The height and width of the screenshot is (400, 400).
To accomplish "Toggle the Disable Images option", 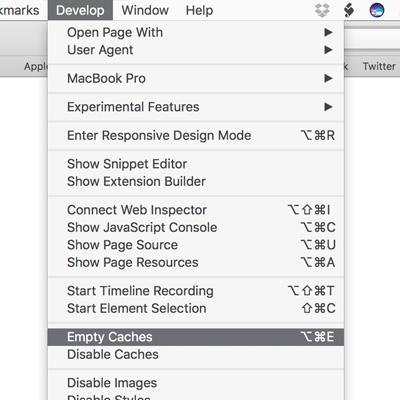I will point(196,383).
